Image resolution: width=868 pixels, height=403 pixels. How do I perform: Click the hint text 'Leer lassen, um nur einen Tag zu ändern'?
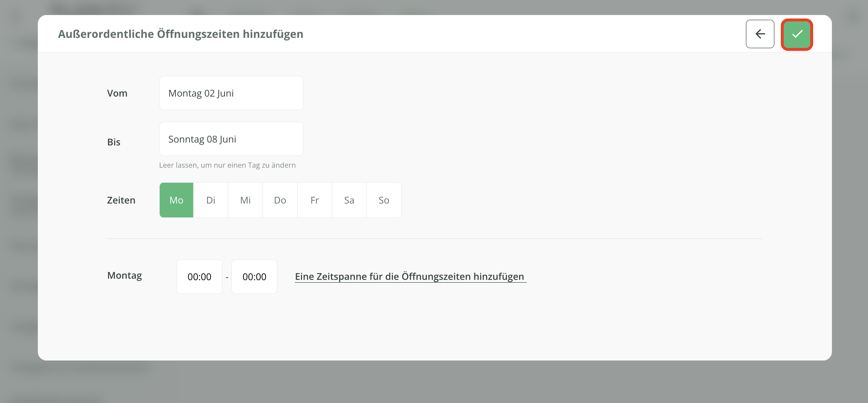[227, 165]
